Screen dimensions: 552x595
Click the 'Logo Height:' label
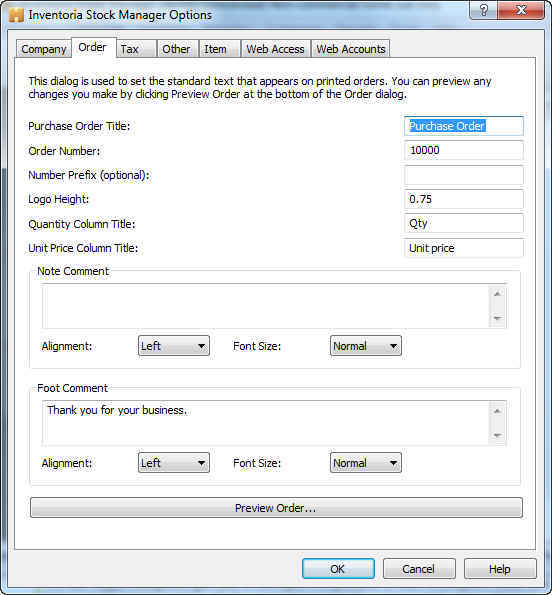pyautogui.click(x=59, y=199)
